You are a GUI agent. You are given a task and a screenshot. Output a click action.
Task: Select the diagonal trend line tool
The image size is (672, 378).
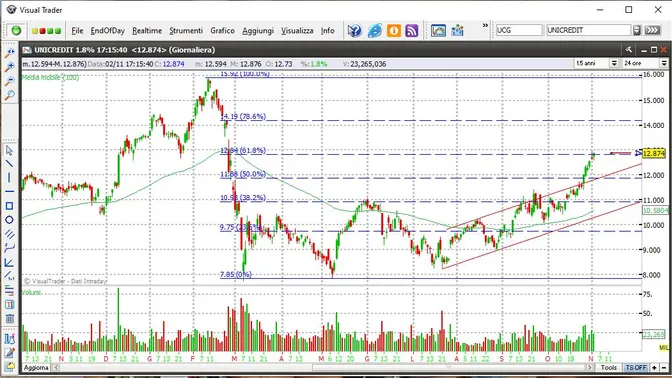click(9, 164)
